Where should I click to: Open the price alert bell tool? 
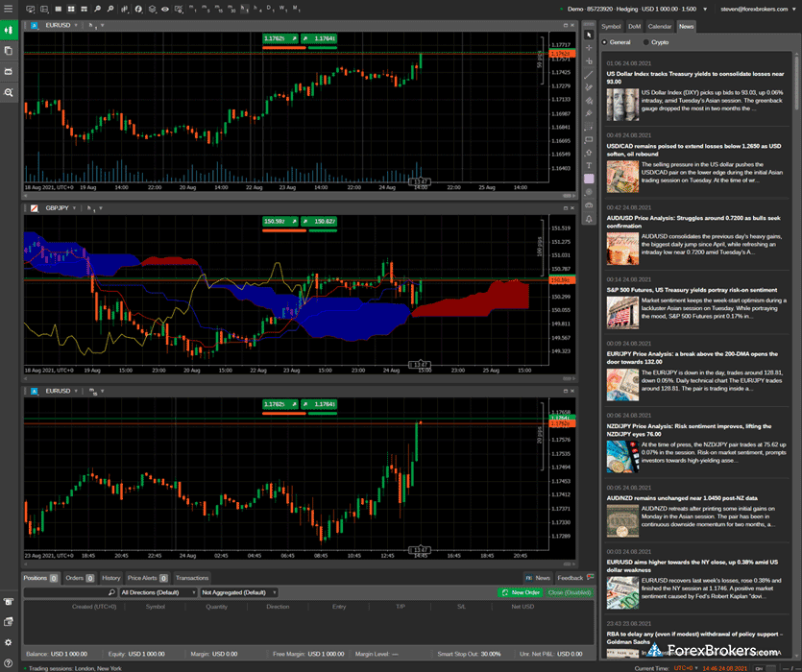(x=589, y=218)
